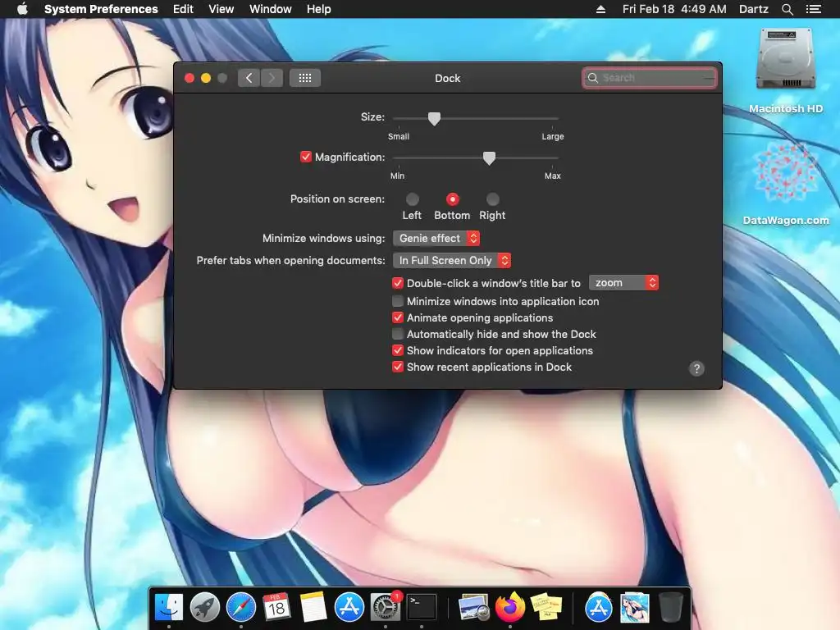The width and height of the screenshot is (840, 630).
Task: Close the Dock preferences window
Action: [189, 78]
